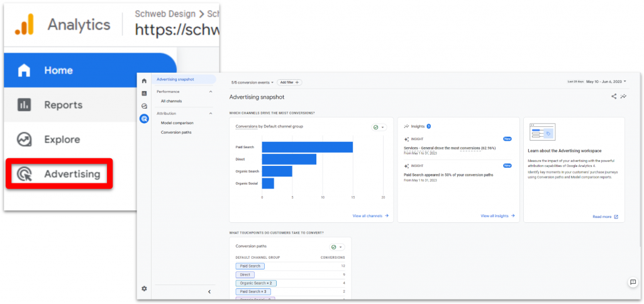Open the feedback chat icon at bottom right
The height and width of the screenshot is (304, 644).
pos(633,283)
